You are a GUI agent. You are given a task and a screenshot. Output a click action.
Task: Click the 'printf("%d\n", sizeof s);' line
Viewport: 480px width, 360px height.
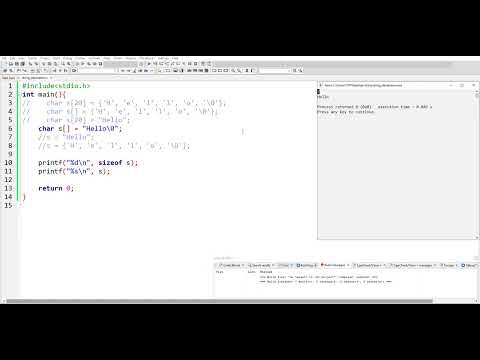(88, 163)
